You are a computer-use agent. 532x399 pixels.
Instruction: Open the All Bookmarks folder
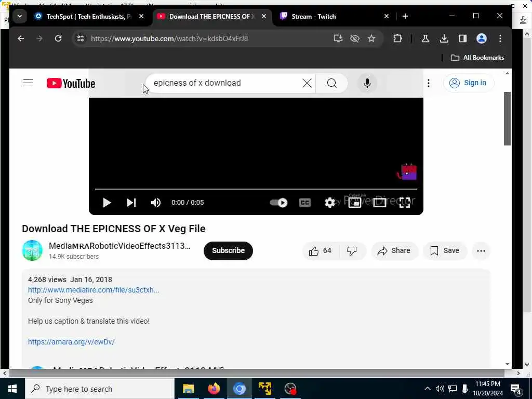pyautogui.click(x=477, y=58)
